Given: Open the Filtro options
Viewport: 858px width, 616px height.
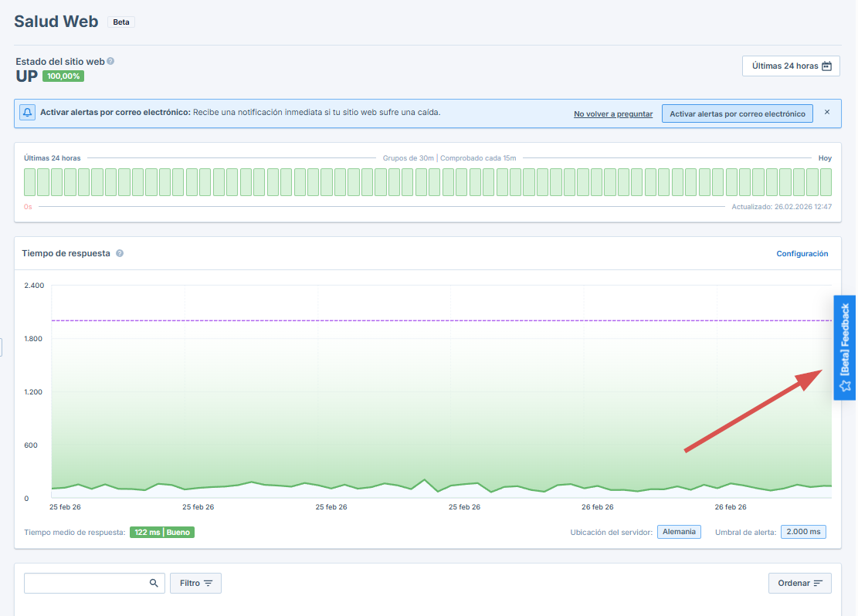Looking at the screenshot, I should 195,584.
